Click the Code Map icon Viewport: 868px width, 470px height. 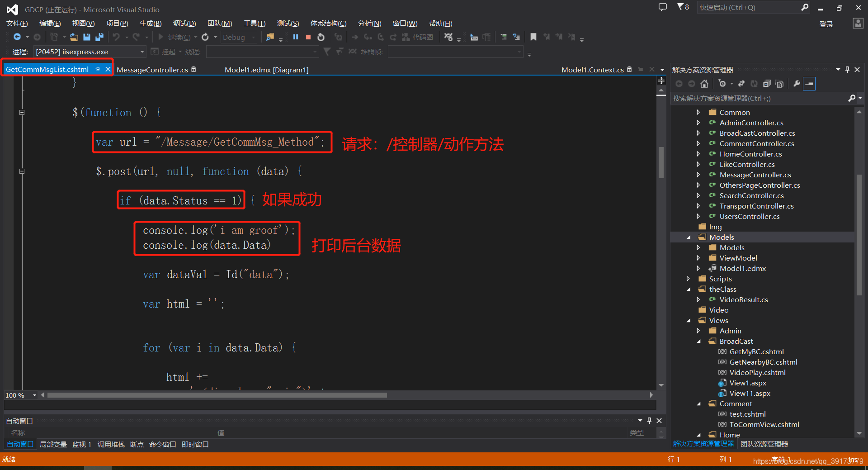tap(418, 37)
